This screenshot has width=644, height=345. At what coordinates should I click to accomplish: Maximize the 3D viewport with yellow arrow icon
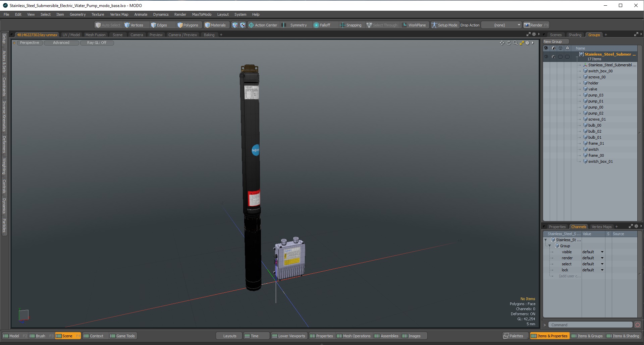[522, 43]
